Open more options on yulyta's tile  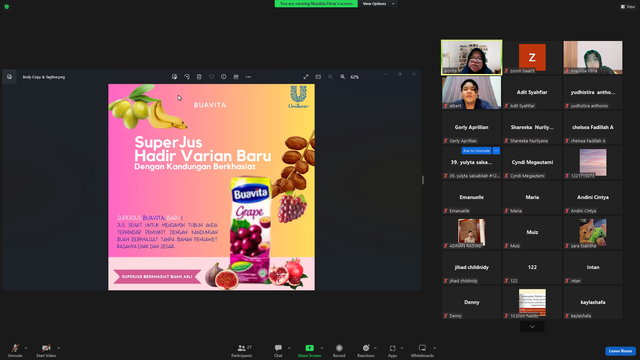coord(496,151)
